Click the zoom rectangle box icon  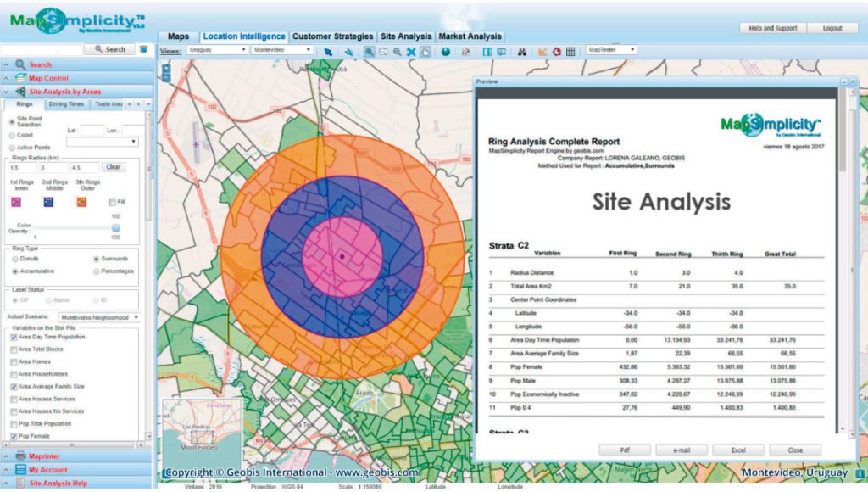[383, 52]
